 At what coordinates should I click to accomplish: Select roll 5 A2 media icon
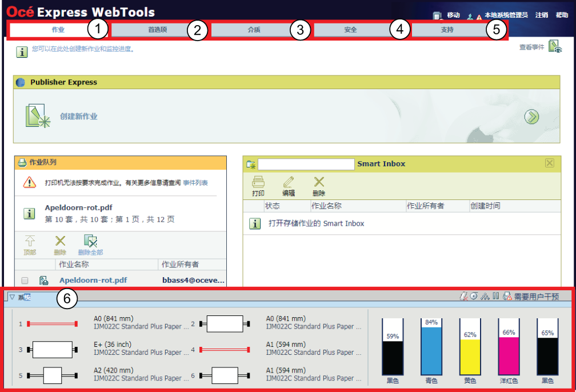click(x=52, y=375)
